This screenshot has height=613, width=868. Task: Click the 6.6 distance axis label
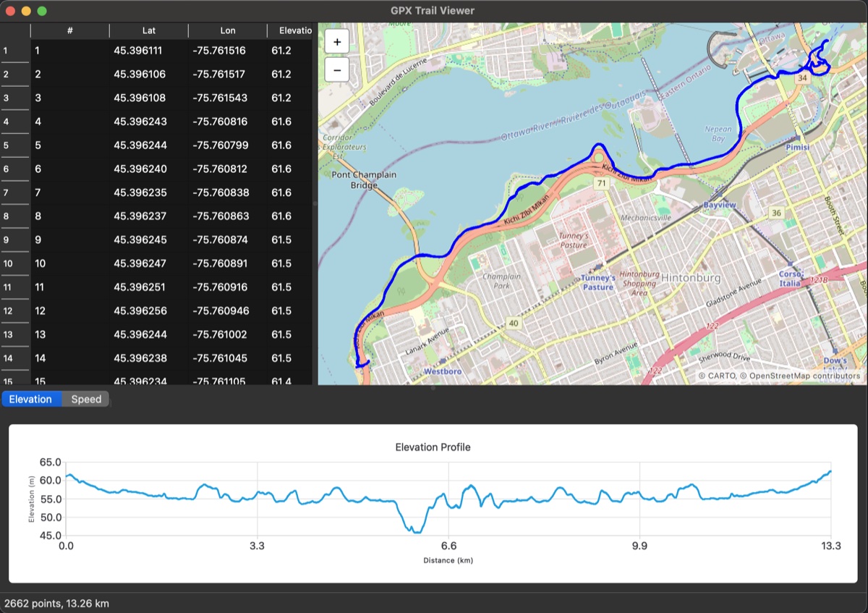click(x=448, y=546)
